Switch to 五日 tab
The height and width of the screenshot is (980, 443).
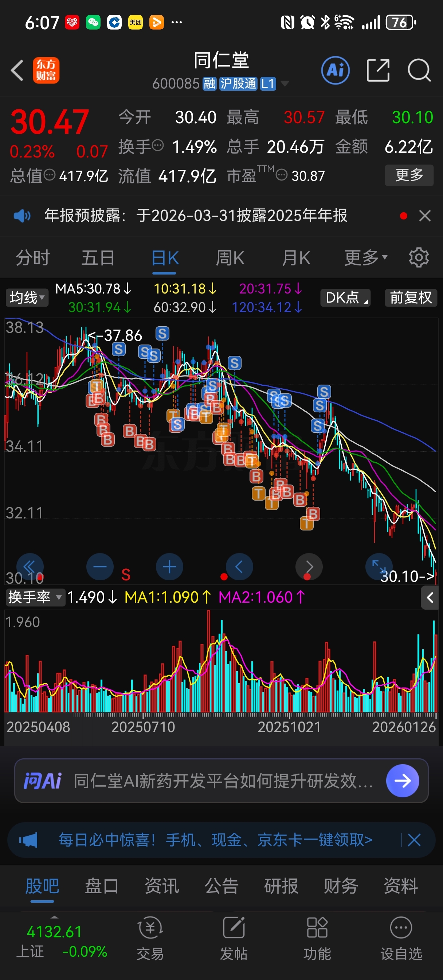coord(98,257)
